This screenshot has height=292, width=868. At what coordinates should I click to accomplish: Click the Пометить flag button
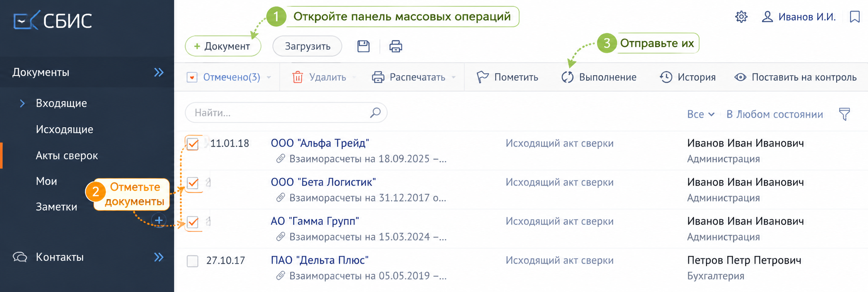pyautogui.click(x=507, y=77)
